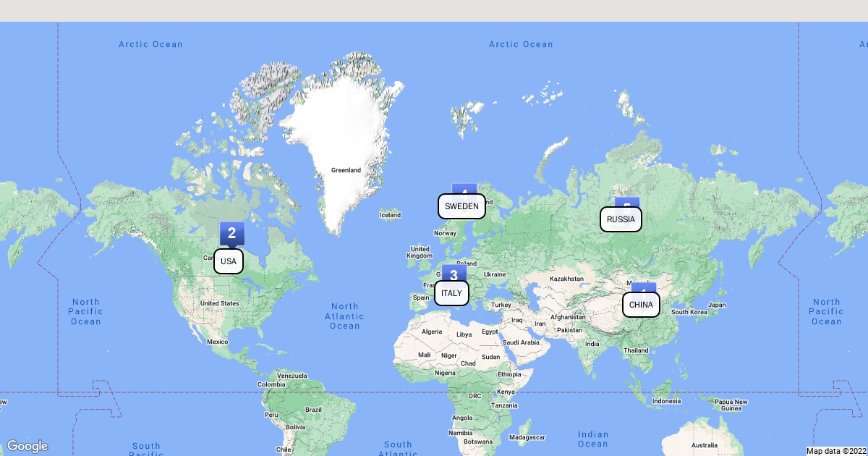Click the Iceland label on the map
This screenshot has height=456, width=868.
pos(390,215)
